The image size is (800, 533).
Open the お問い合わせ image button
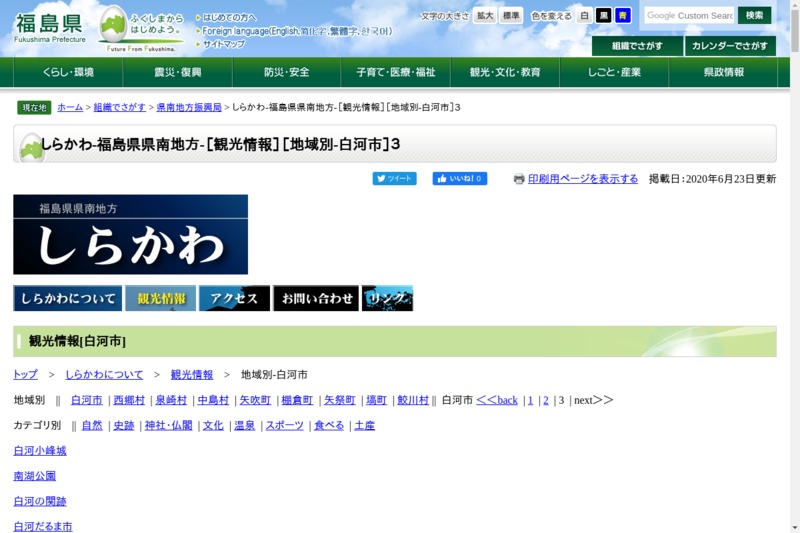click(315, 298)
